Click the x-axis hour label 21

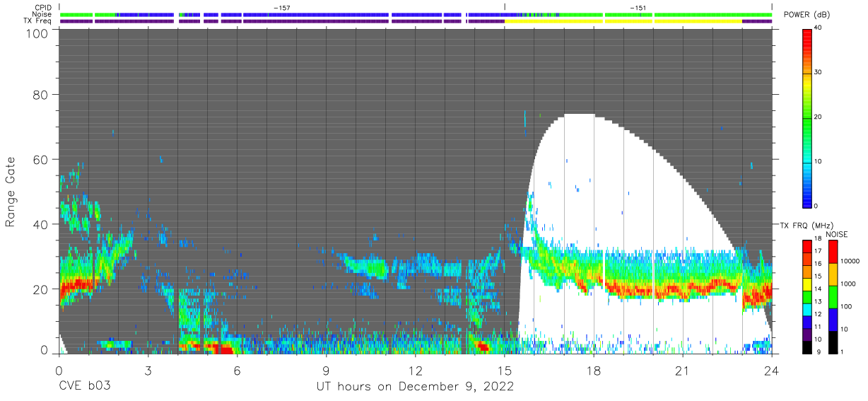coord(682,371)
